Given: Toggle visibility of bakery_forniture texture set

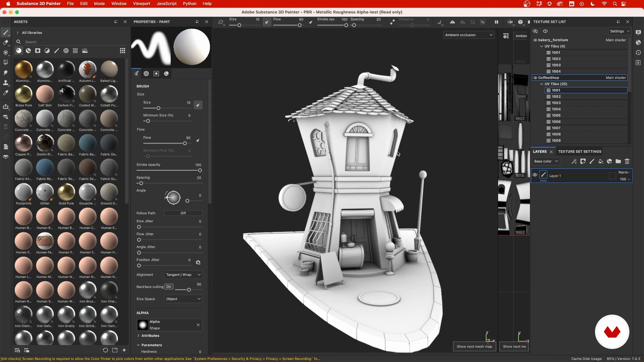Looking at the screenshot, I should 535,40.
